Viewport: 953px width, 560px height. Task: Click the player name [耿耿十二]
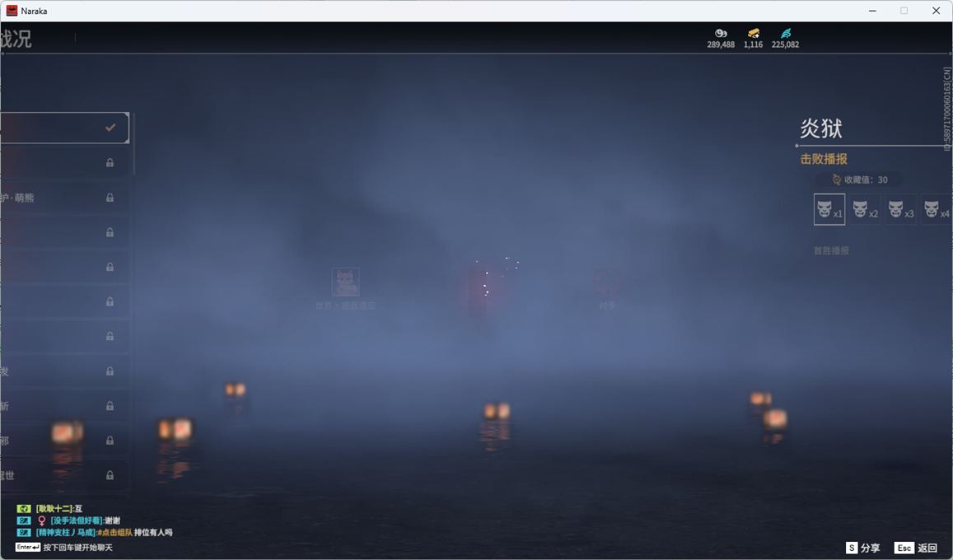pyautogui.click(x=54, y=508)
